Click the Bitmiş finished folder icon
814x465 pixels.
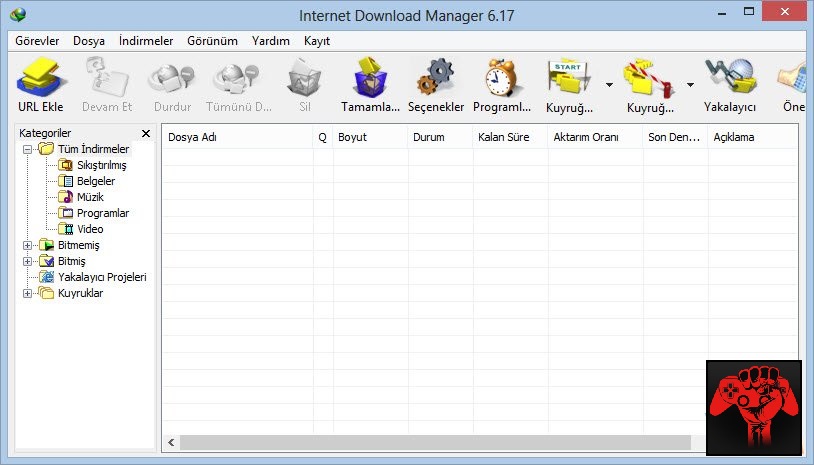coord(46,261)
